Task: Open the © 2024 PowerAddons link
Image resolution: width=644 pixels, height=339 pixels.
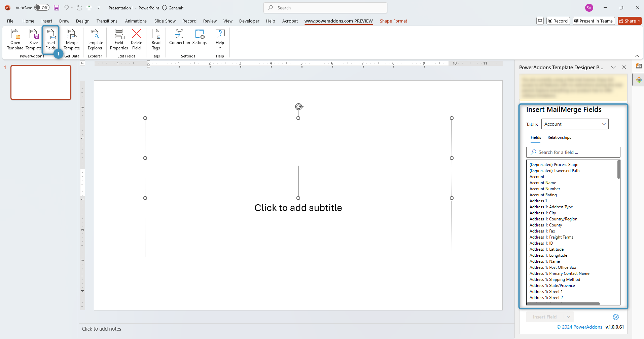Action: [579, 327]
